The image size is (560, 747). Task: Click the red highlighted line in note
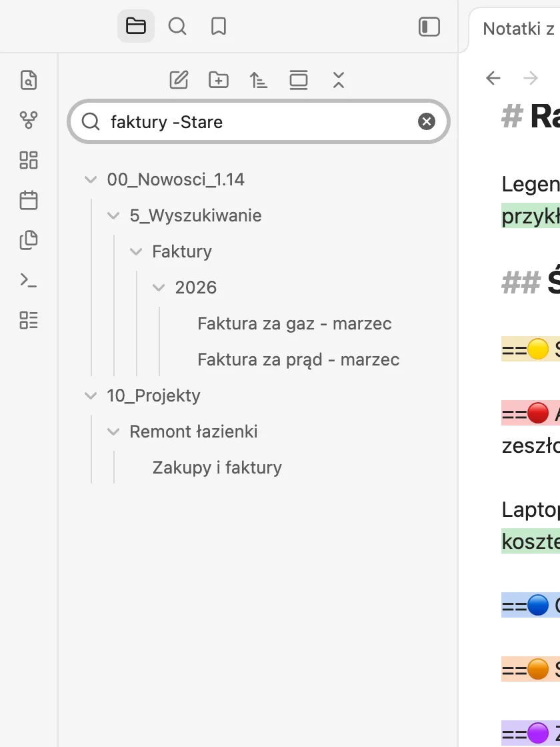[531, 413]
